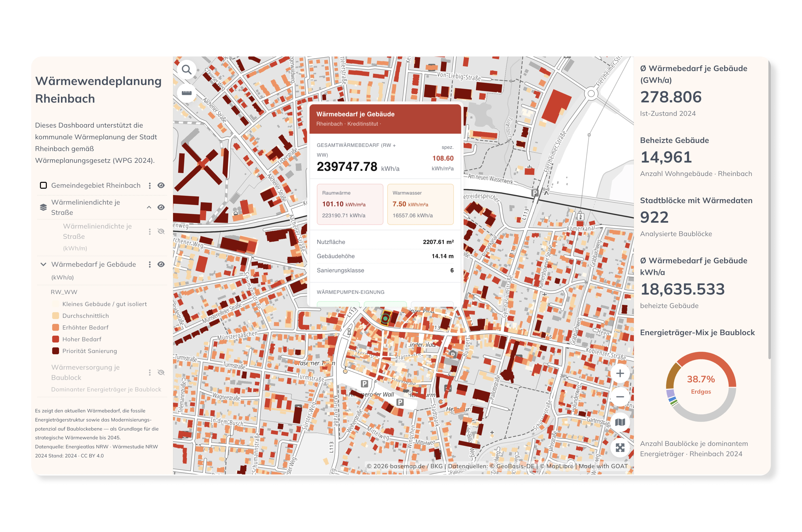This screenshot has height=532, width=802.
Task: Click the 278.806 GWh/a value
Action: tap(671, 97)
